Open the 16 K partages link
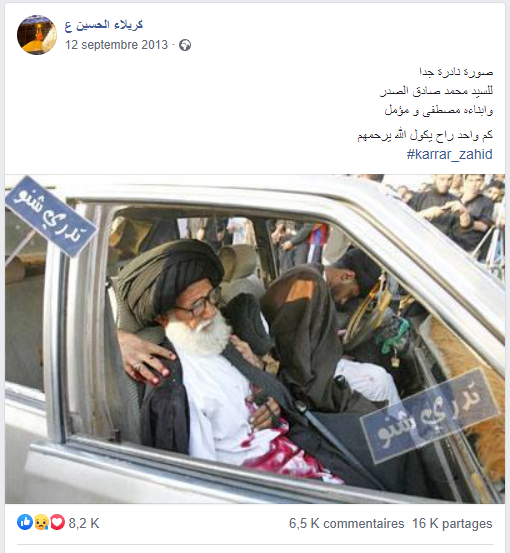510x553 pixels. click(452, 523)
